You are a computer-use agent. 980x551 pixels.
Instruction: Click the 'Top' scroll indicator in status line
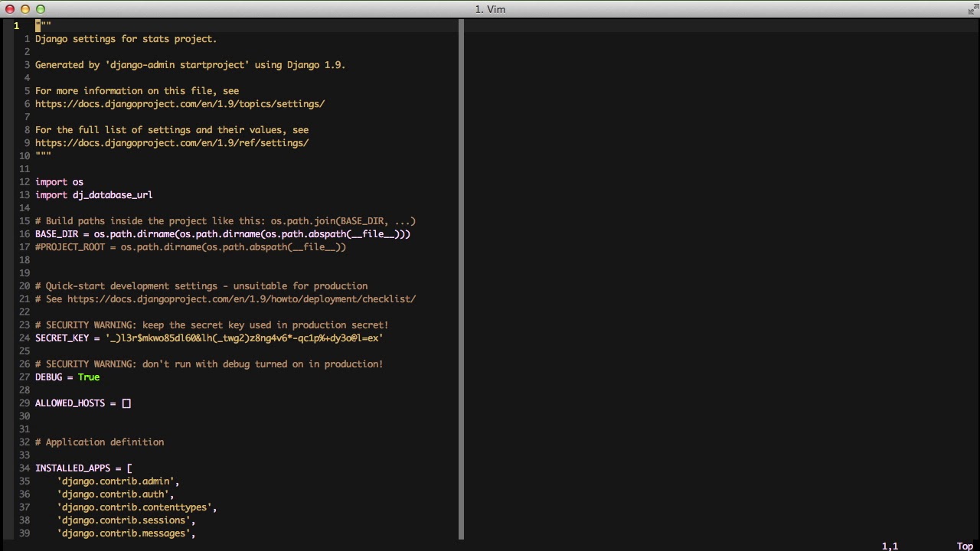coord(965,546)
